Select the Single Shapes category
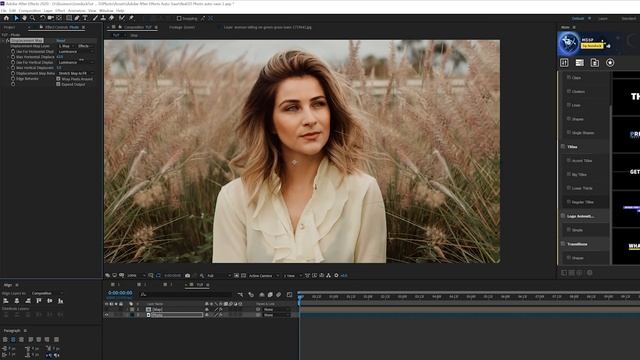The width and height of the screenshot is (640, 360). click(583, 133)
